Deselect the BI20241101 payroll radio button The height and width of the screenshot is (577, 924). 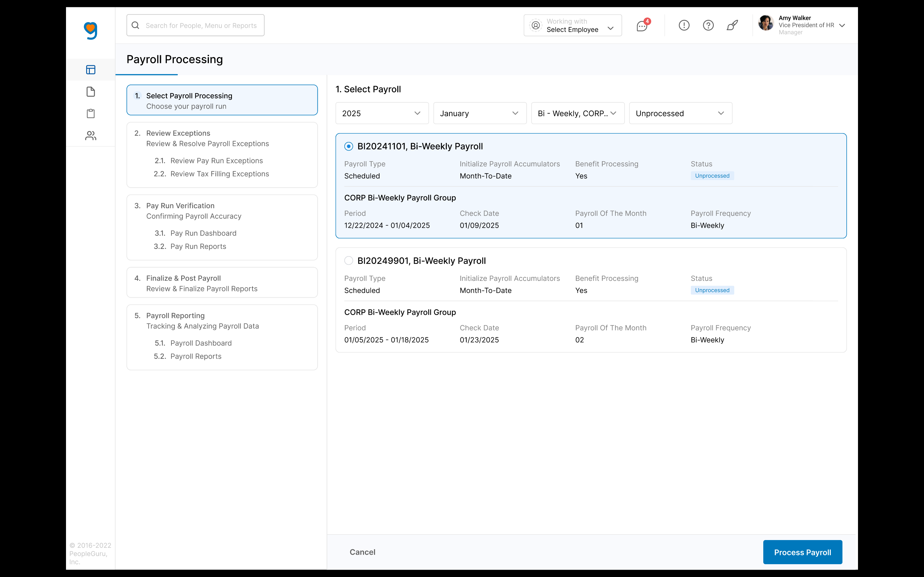348,146
